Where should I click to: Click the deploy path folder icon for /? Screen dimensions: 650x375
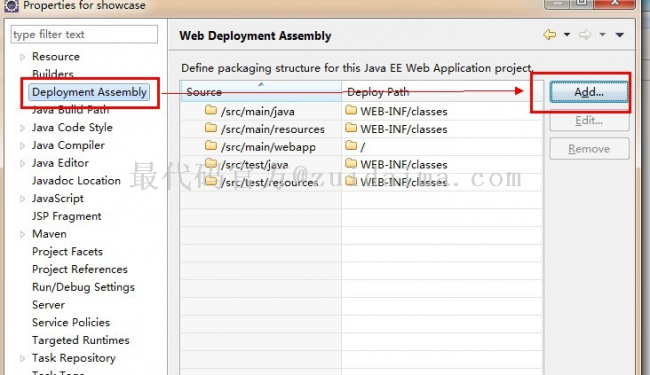pyautogui.click(x=351, y=145)
